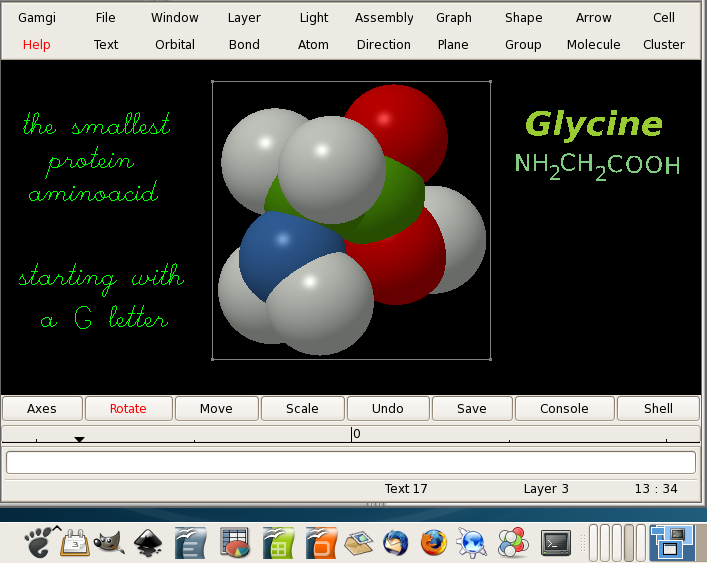Open the Direction menu
This screenshot has width=707, height=563.
[x=384, y=45]
